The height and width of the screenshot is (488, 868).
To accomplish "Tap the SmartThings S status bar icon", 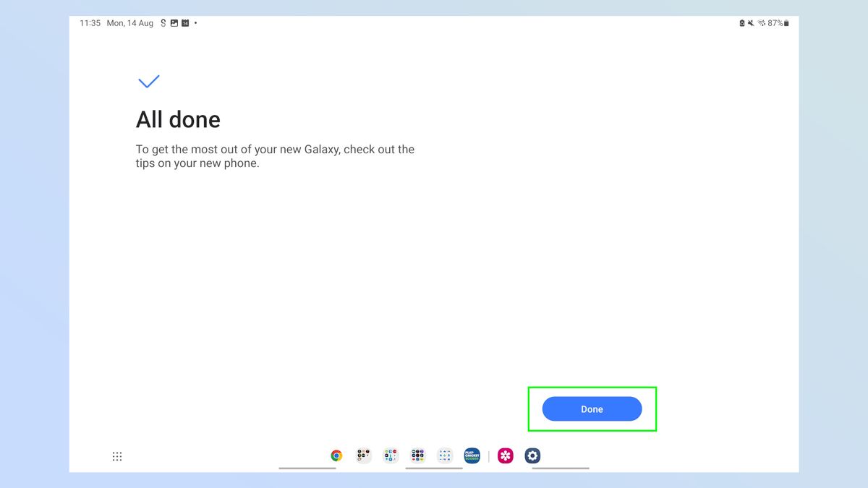I will click(163, 22).
